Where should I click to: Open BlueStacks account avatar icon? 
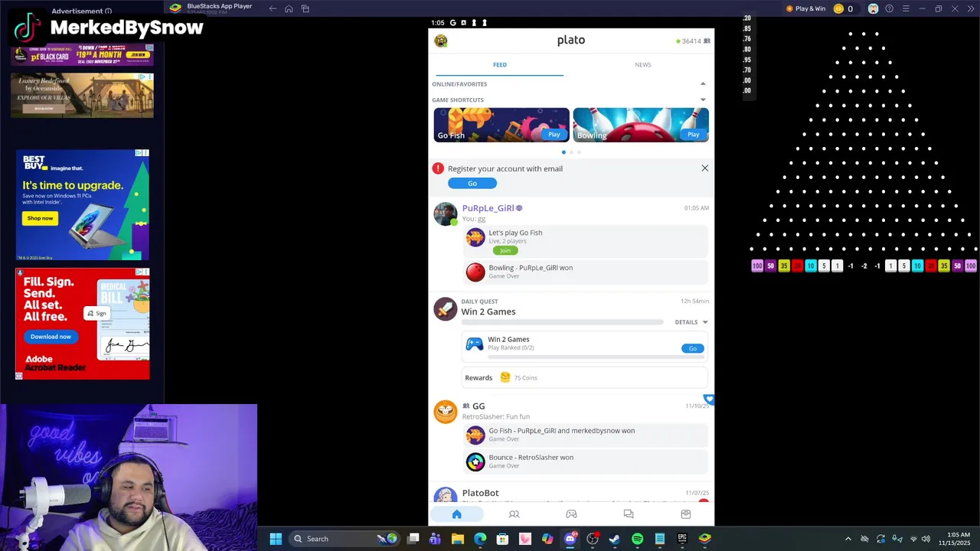(873, 8)
